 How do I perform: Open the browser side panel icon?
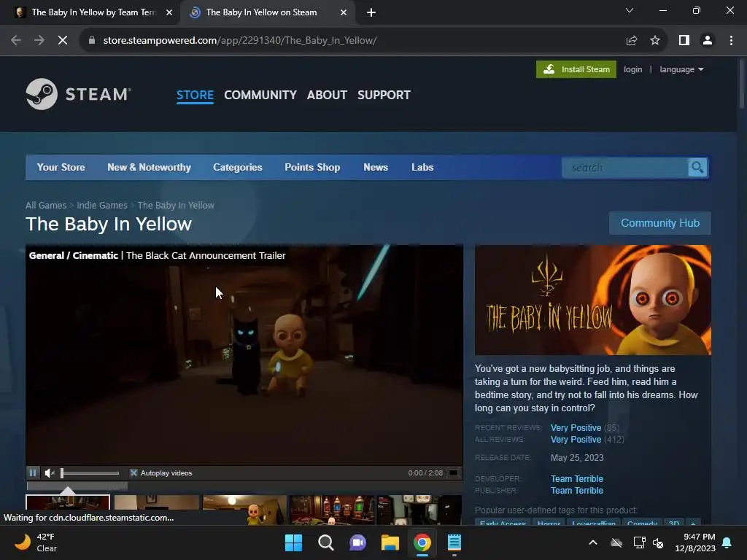coord(684,41)
